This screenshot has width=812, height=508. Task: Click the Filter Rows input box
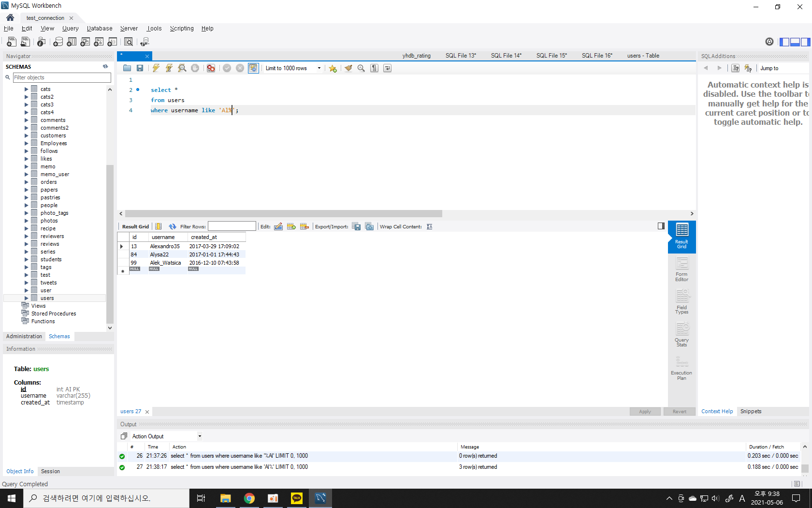tap(232, 226)
